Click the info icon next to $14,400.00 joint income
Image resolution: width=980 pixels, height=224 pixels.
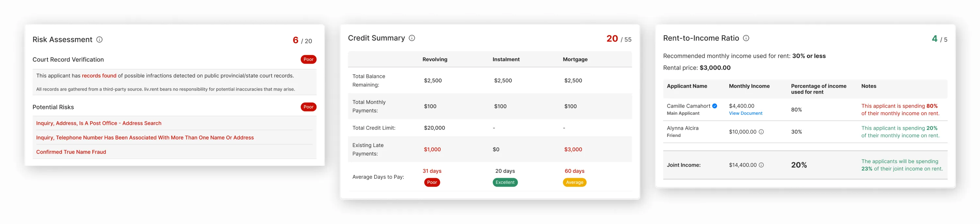761,165
